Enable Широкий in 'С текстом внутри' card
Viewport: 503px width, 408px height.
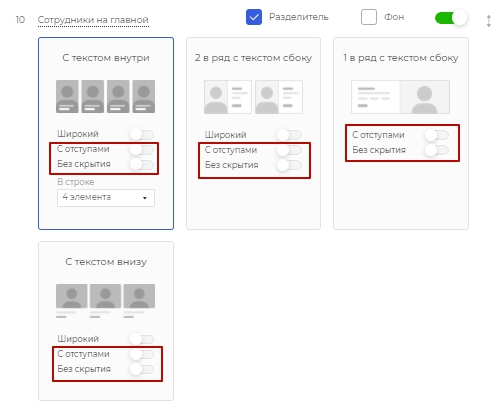click(x=142, y=134)
